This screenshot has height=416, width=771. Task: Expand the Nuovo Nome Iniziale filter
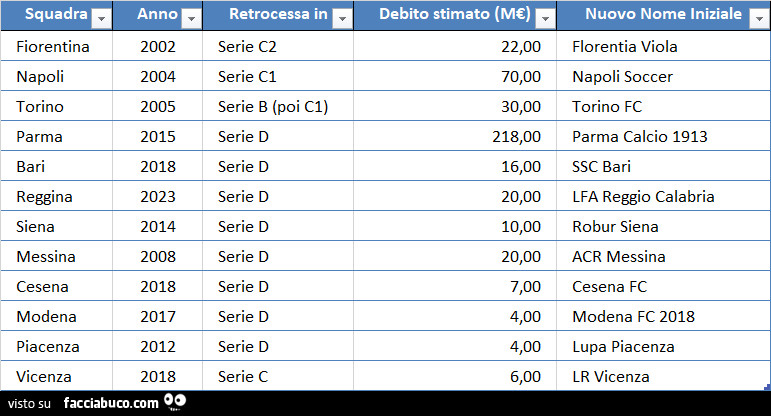[757, 18]
